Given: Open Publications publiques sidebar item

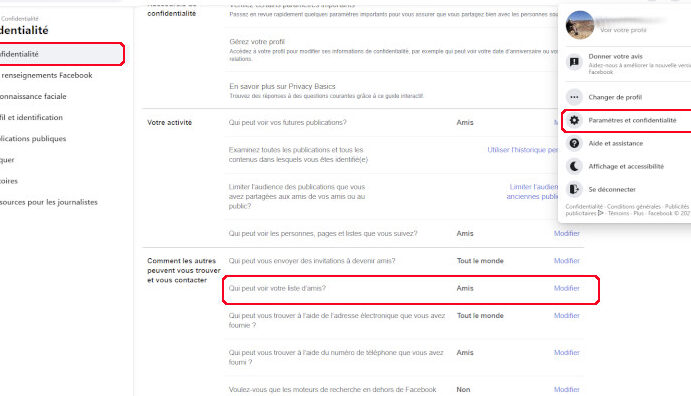Looking at the screenshot, I should click(33, 139).
